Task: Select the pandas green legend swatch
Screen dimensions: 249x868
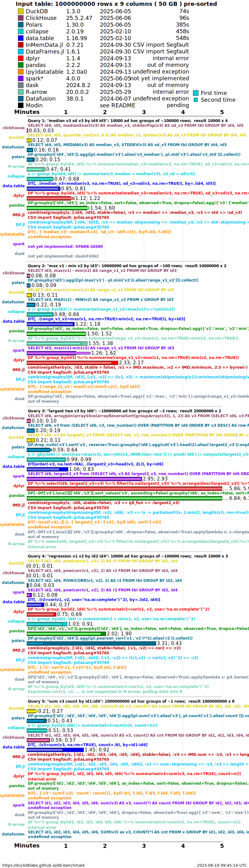Action: pos(21,65)
